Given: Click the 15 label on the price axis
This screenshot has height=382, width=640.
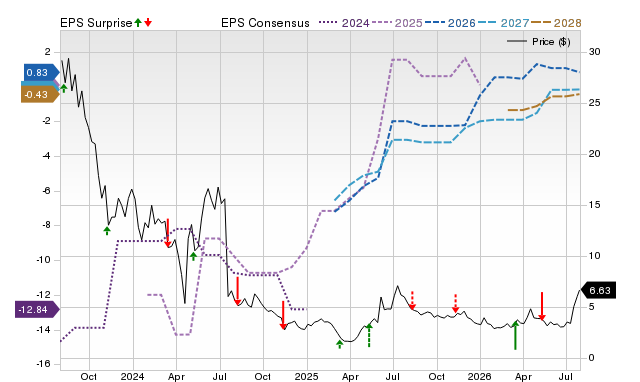Looking at the screenshot, I should [x=594, y=205].
